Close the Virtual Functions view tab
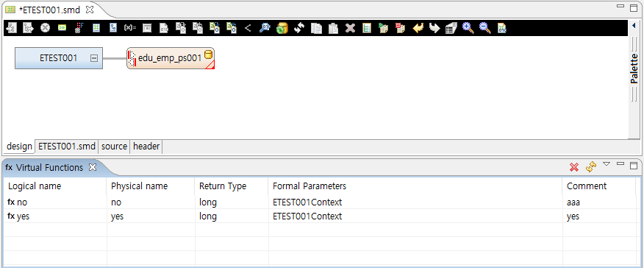This screenshot has height=268, width=644. pos(93,167)
